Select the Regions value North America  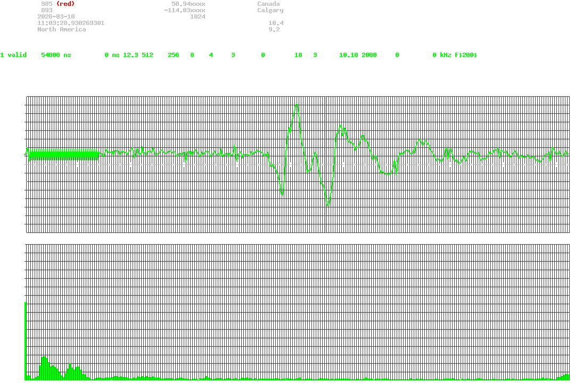pos(61,29)
